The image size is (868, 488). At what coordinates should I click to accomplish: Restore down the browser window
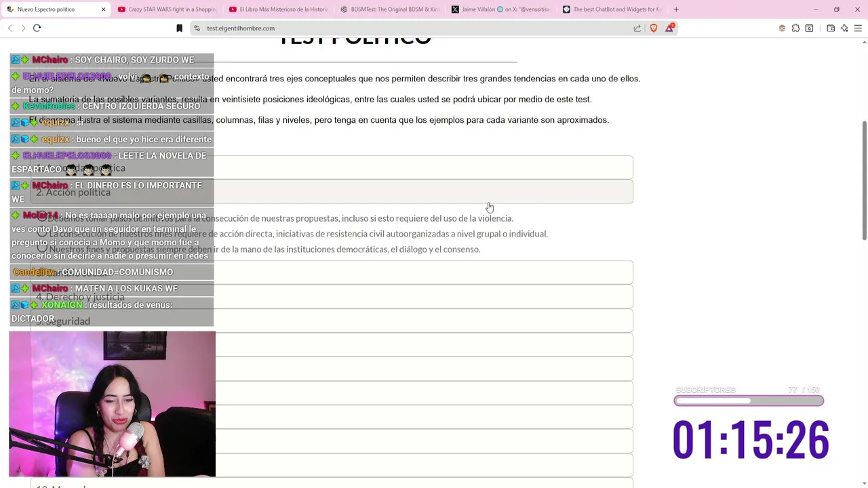pyautogui.click(x=837, y=9)
